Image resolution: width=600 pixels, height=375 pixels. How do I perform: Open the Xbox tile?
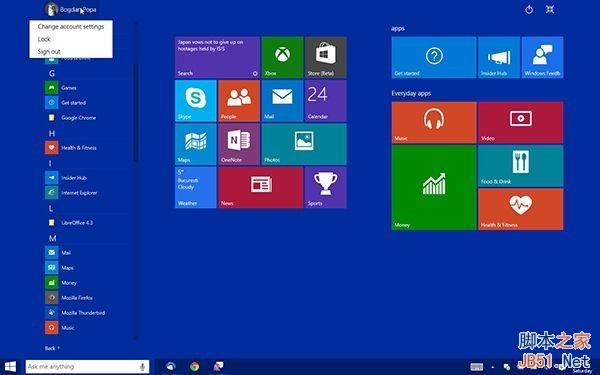point(282,57)
